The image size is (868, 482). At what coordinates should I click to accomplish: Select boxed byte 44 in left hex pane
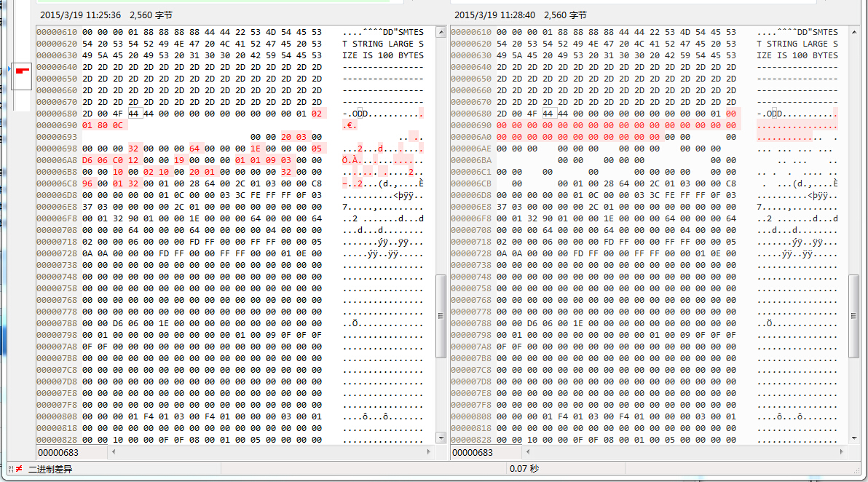[x=134, y=114]
